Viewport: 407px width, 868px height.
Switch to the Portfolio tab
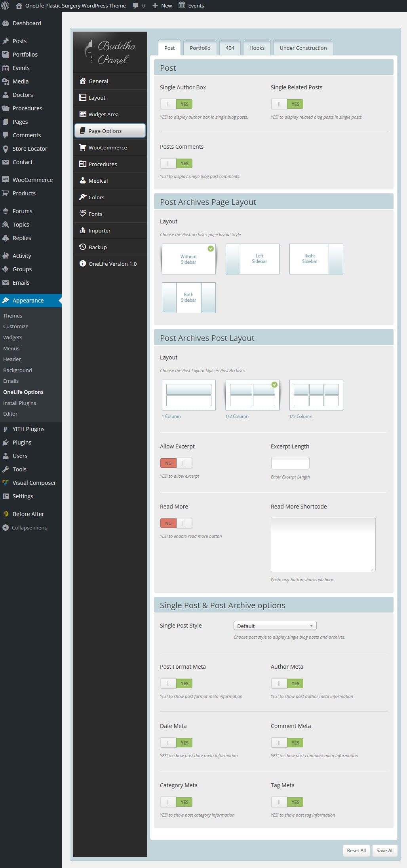(200, 48)
